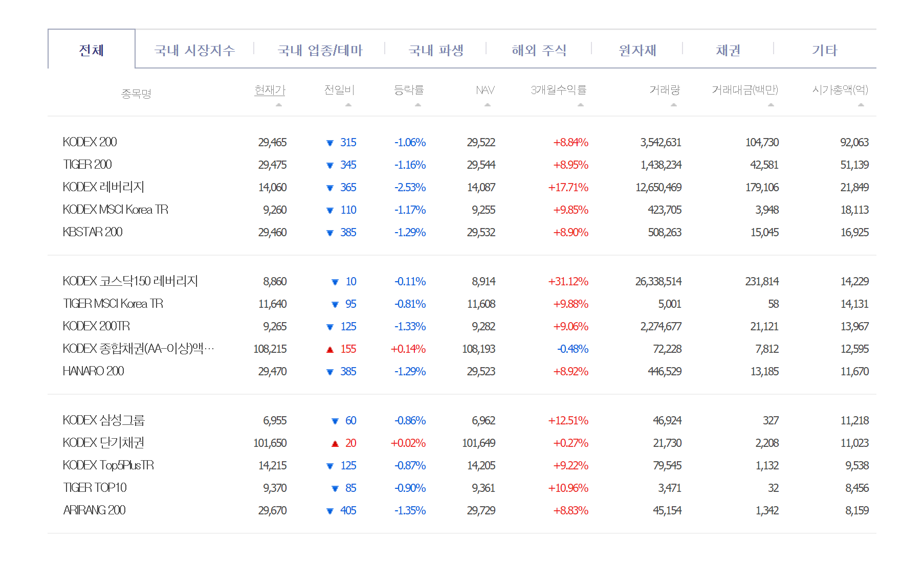Click the down arrow in HANARO 200 row
The image size is (924, 565).
330,372
